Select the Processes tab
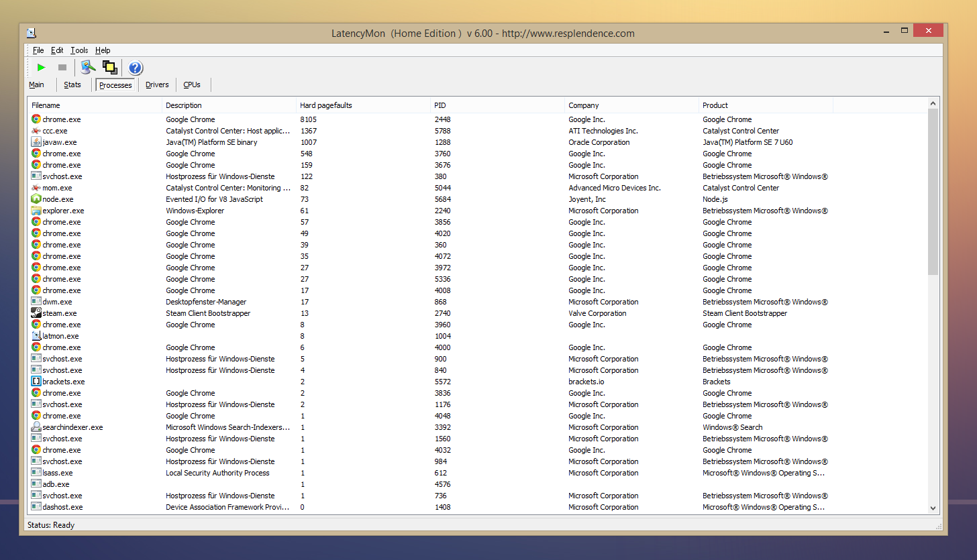Viewport: 977px width, 560px height. point(115,85)
